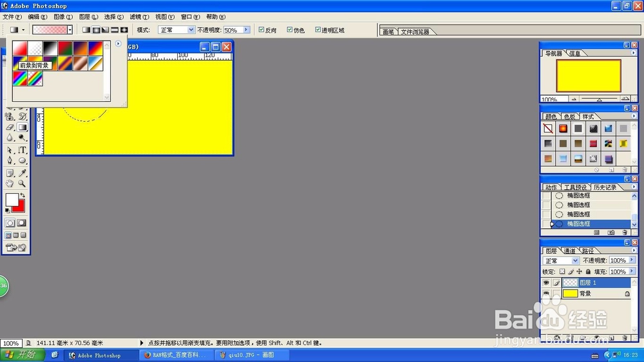Screen dimensions: 644x362
Task: Hide 图层 1 layer visibility eye
Action: [x=546, y=283]
